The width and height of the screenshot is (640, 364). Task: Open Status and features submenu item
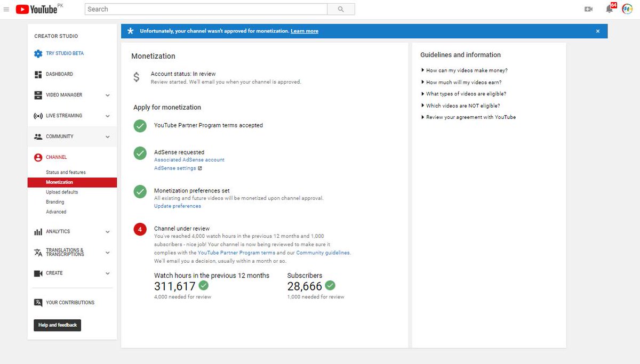66,173
